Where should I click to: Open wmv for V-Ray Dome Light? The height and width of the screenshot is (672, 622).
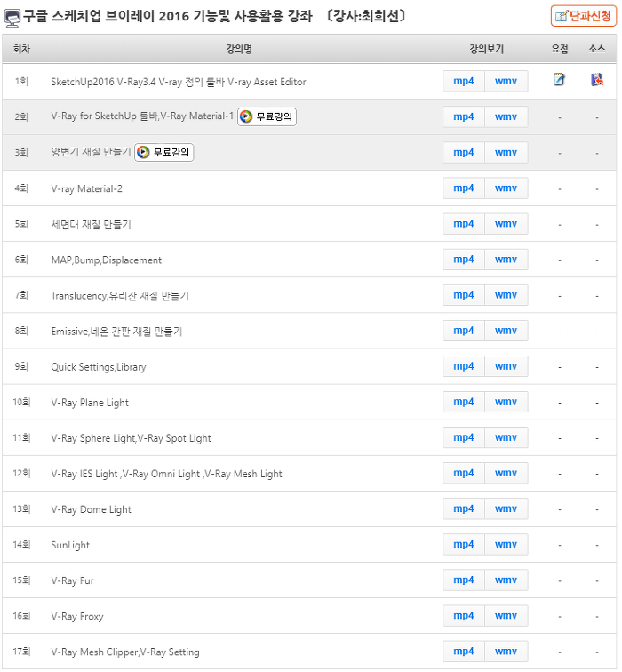(x=506, y=508)
